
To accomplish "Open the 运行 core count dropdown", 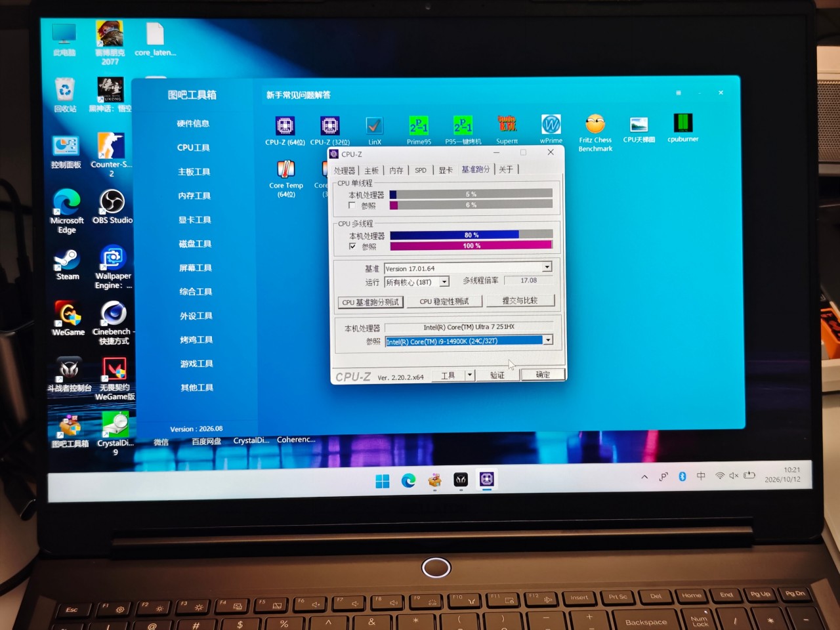I will [444, 282].
